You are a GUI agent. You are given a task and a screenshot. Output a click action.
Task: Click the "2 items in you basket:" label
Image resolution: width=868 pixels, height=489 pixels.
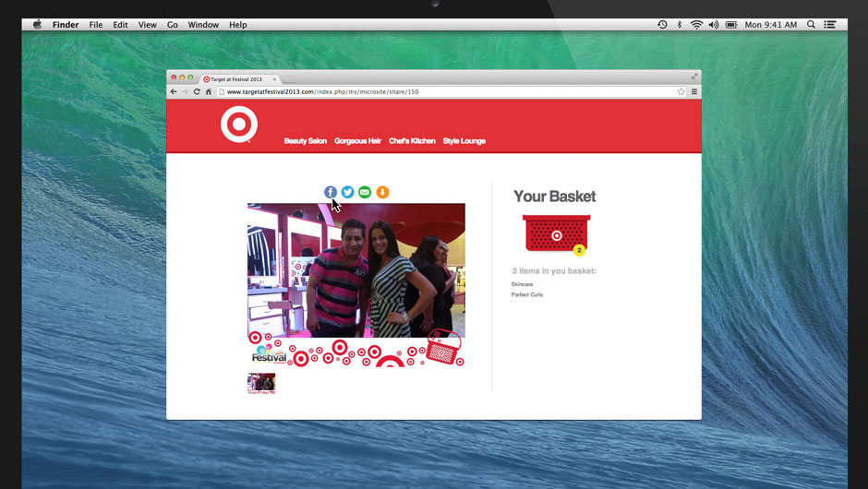(x=554, y=271)
